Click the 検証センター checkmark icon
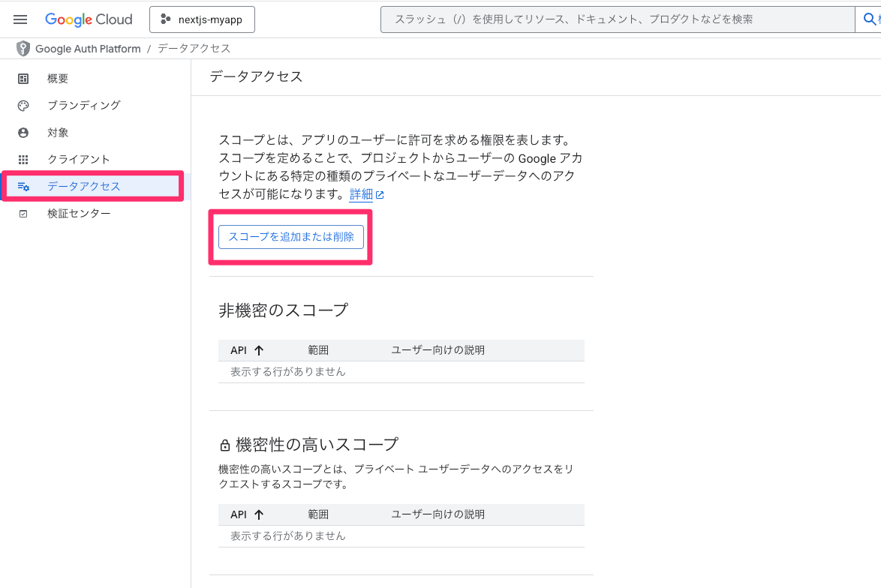This screenshot has height=588, width=881. coord(23,213)
